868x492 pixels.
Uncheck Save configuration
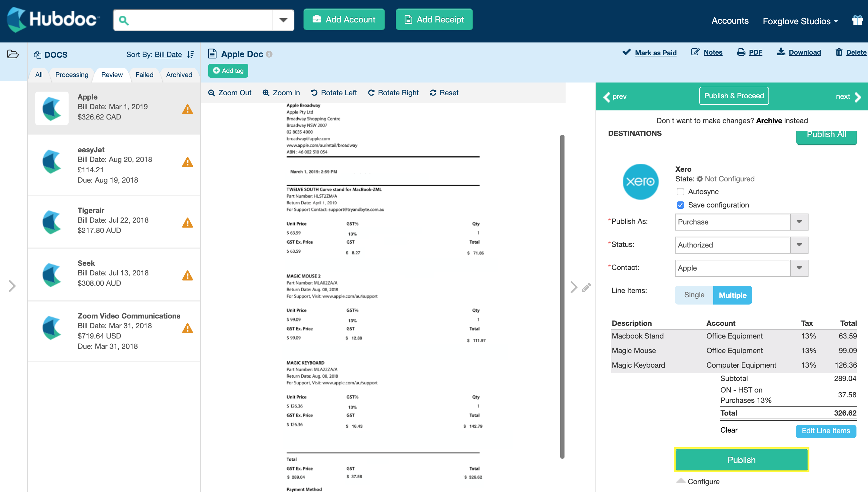click(x=680, y=205)
